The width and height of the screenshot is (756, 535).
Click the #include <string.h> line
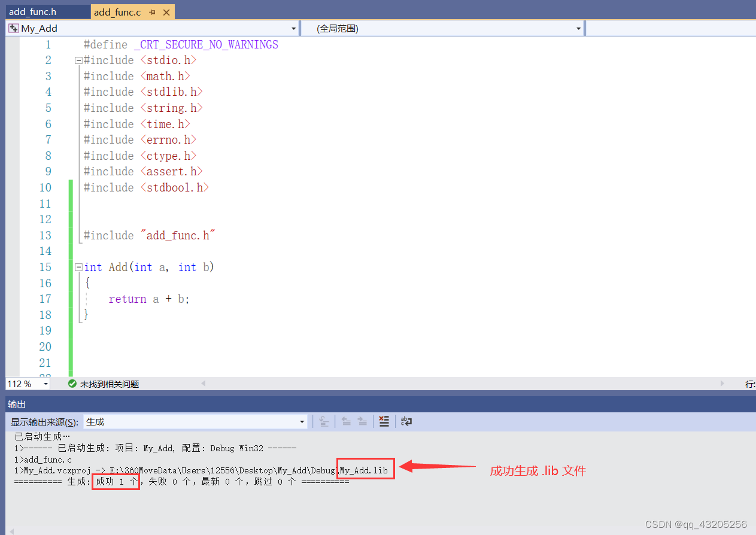pyautogui.click(x=143, y=108)
